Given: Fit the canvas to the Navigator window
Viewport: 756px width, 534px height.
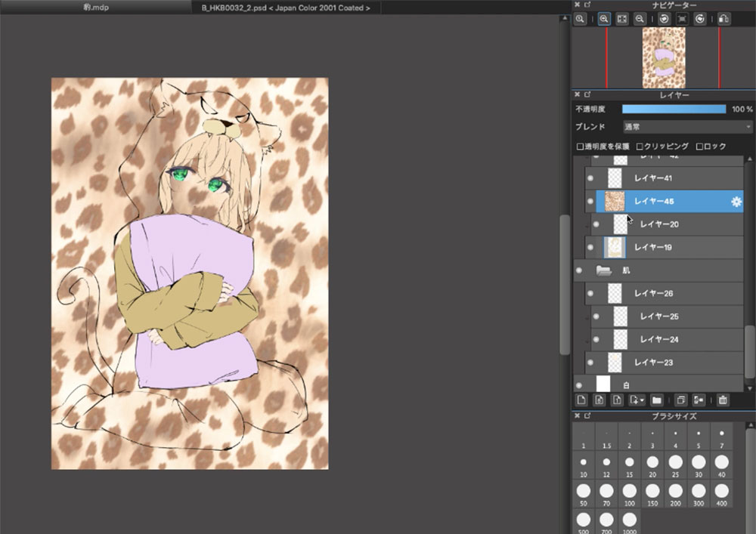Looking at the screenshot, I should 622,20.
